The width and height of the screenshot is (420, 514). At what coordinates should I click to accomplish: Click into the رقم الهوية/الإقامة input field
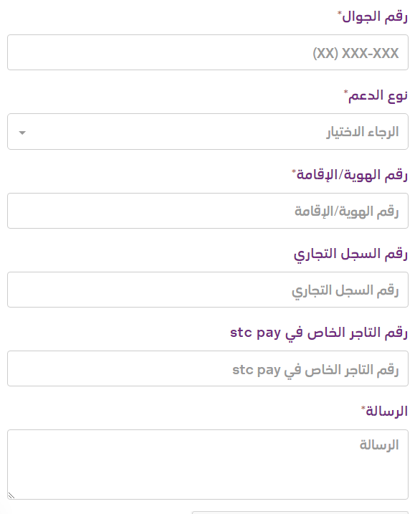tap(208, 211)
